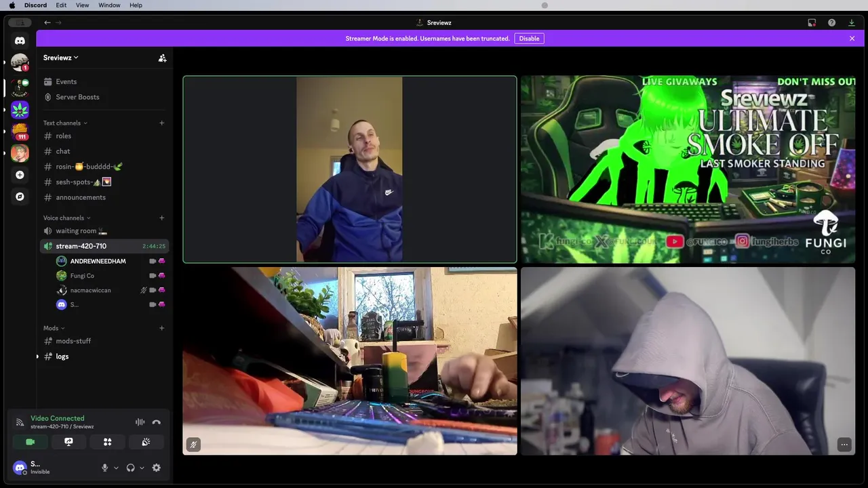Toggle microphone mute
Image resolution: width=868 pixels, height=488 pixels.
104,468
